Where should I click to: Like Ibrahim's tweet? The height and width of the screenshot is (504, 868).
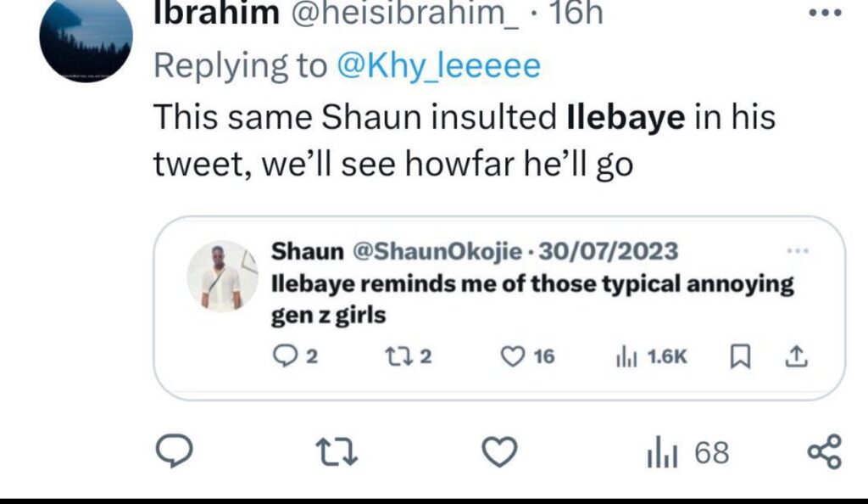(x=499, y=451)
